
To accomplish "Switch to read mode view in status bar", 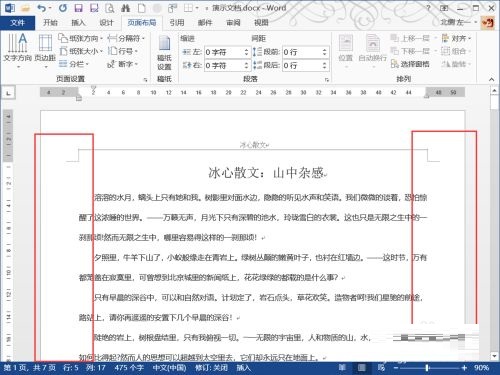I will (x=342, y=368).
